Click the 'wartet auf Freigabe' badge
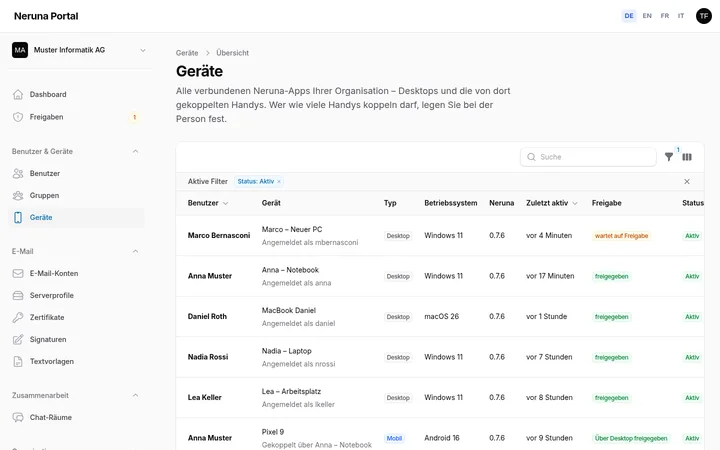Viewport: 720px width, 450px height. click(621, 236)
